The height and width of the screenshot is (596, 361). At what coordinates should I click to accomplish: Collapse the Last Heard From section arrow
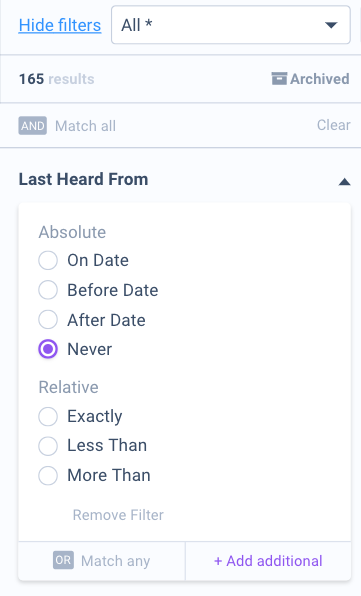(344, 182)
